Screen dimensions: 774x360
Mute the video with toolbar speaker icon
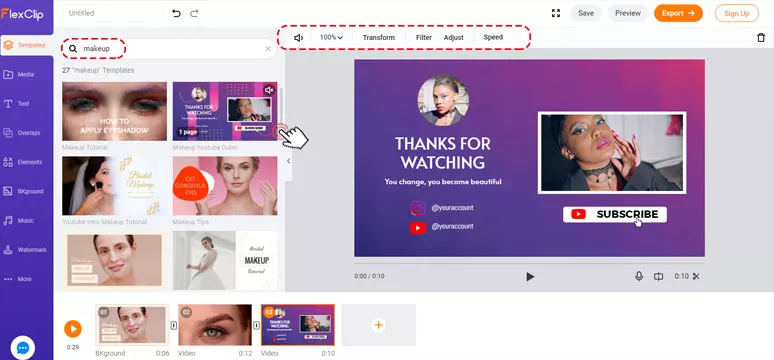click(x=298, y=38)
